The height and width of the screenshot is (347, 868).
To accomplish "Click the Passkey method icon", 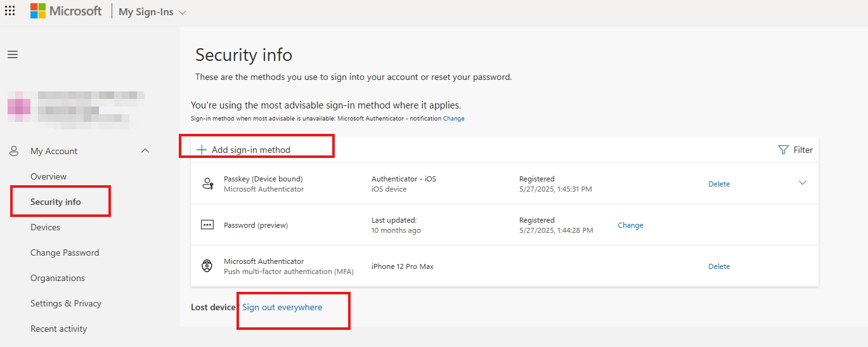I will pyautogui.click(x=207, y=184).
